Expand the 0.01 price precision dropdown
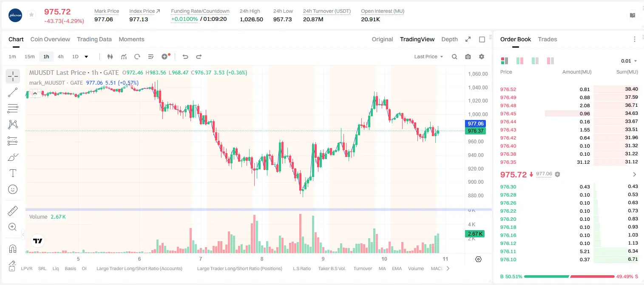The height and width of the screenshot is (285, 644). pos(629,61)
